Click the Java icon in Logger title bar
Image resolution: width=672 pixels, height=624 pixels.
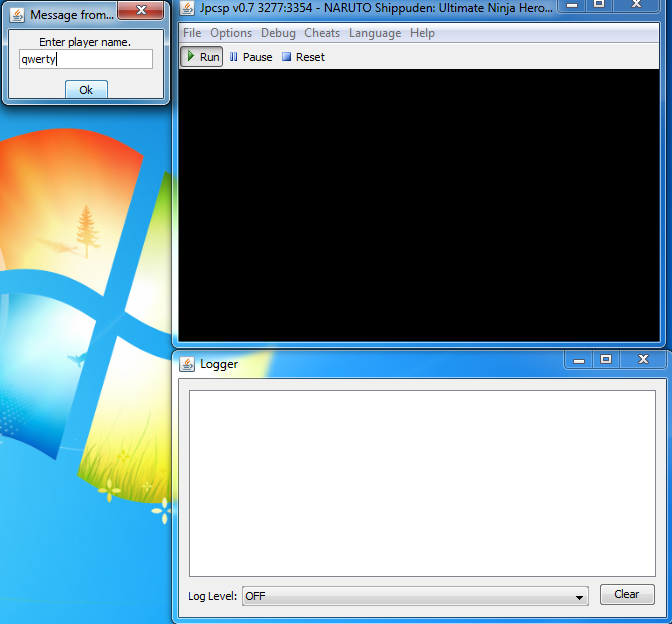187,364
